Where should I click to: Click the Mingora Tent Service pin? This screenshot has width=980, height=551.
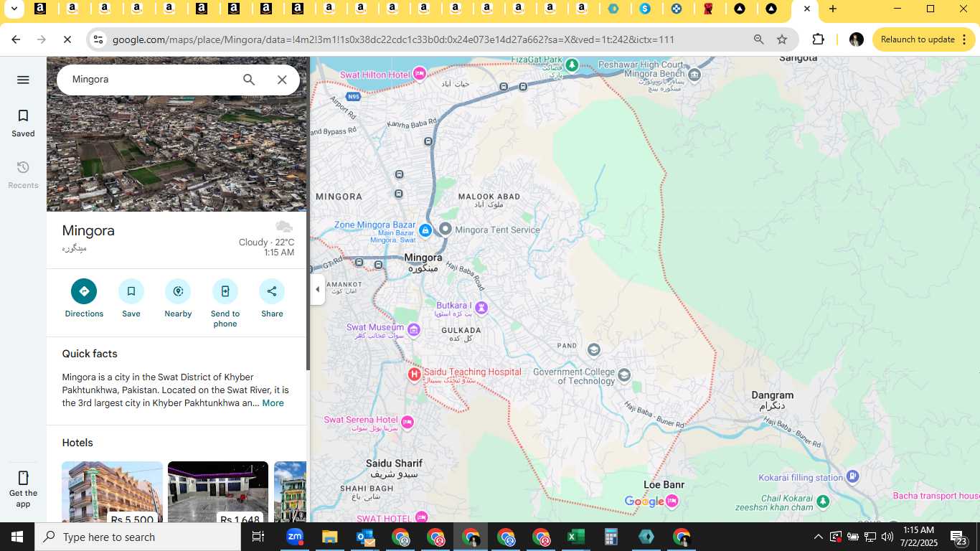(x=446, y=229)
